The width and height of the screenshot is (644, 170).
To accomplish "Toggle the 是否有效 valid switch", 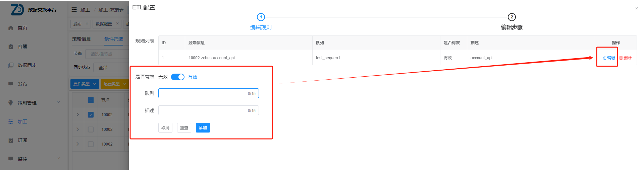I will (x=177, y=77).
